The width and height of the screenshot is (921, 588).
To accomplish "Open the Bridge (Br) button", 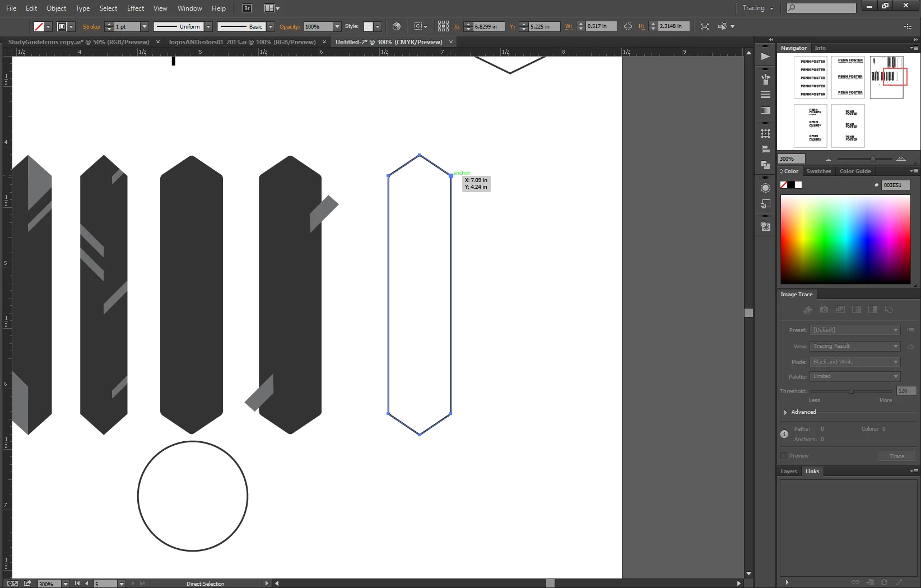I will pyautogui.click(x=247, y=8).
